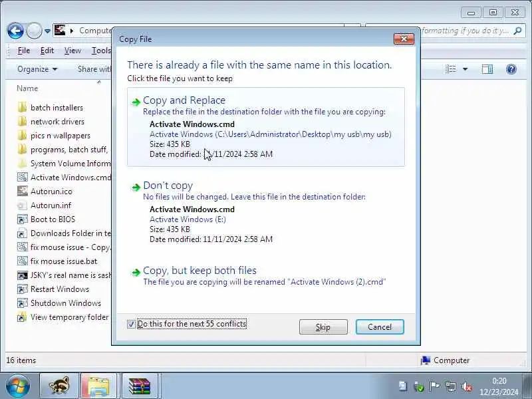Toggle the preview pane icon
This screenshot has width=532, height=399.
[x=487, y=69]
